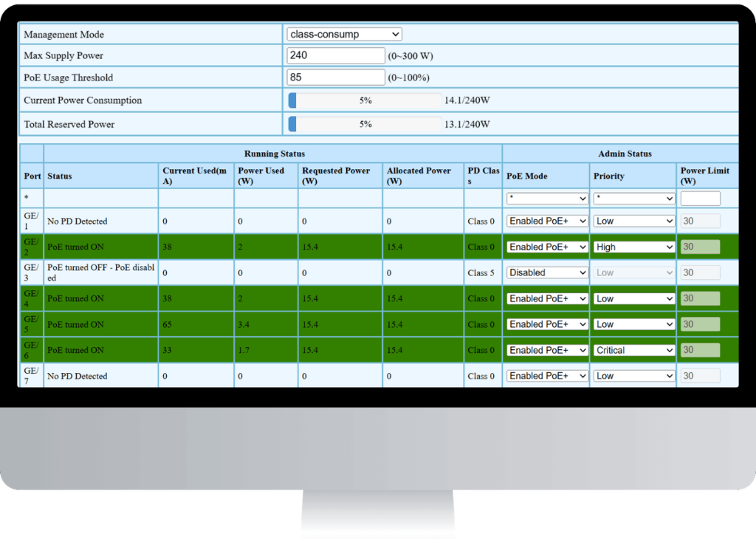Open the Management Mode class-consump dropdown
756x539 pixels.
click(x=344, y=34)
